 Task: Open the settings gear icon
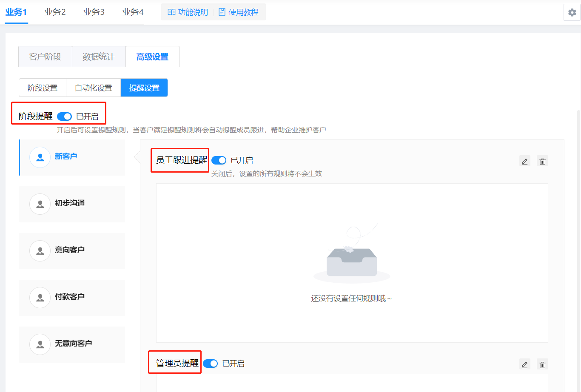pos(572,12)
